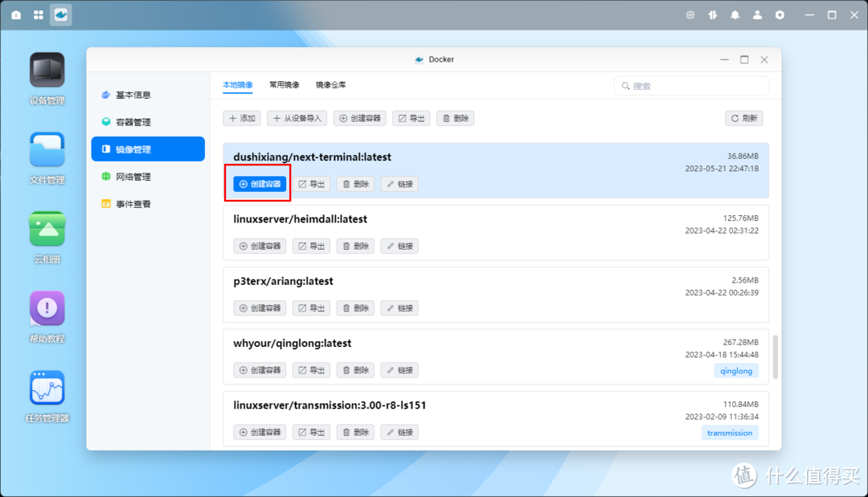Click 链接 for linuxserver/transmission image
Viewport: 868px width, 497px height.
(x=399, y=432)
